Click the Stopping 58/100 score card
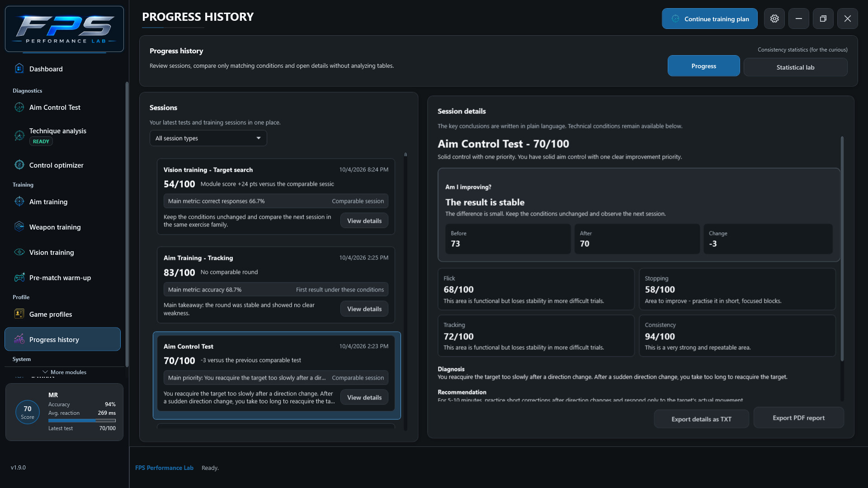This screenshot has height=488, width=868. pos(737,289)
